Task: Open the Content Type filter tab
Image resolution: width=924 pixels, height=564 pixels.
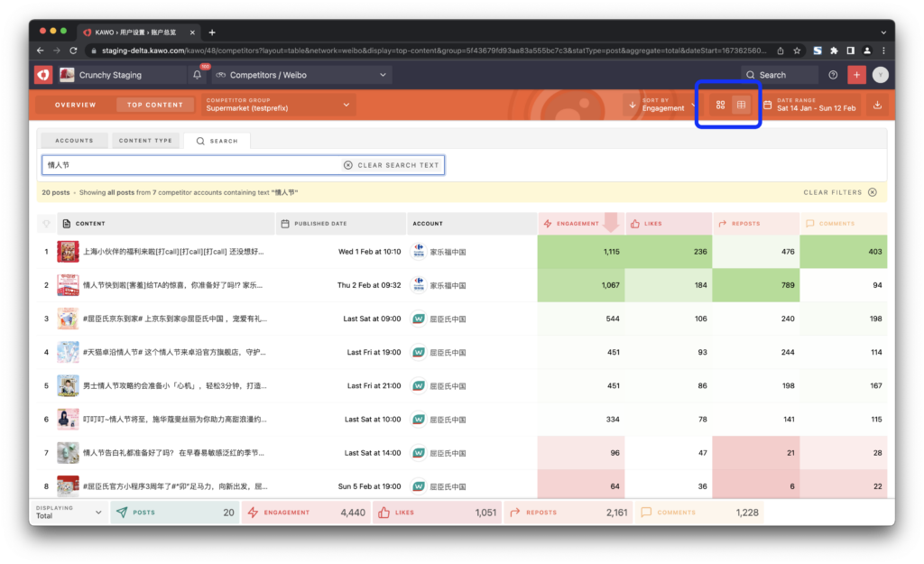Action: [x=145, y=141]
